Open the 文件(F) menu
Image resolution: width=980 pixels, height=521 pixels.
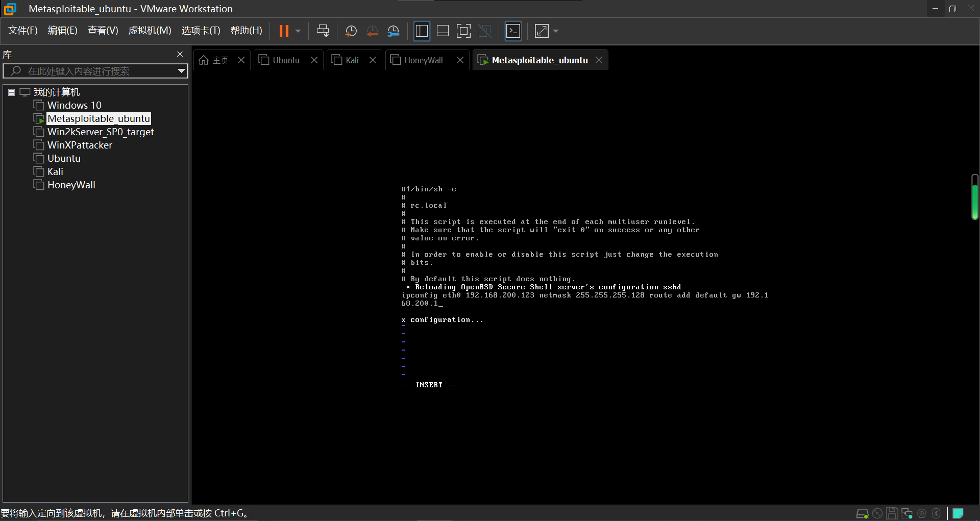(23, 31)
